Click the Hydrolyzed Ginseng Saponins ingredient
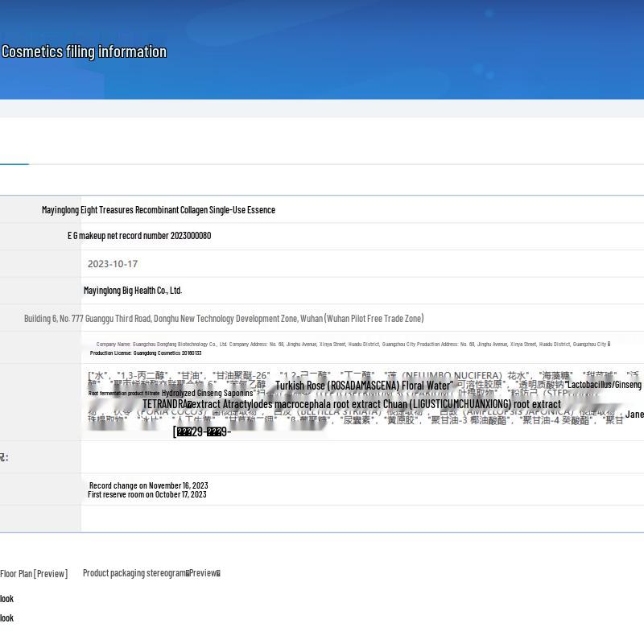This screenshot has height=644, width=644. (208, 393)
